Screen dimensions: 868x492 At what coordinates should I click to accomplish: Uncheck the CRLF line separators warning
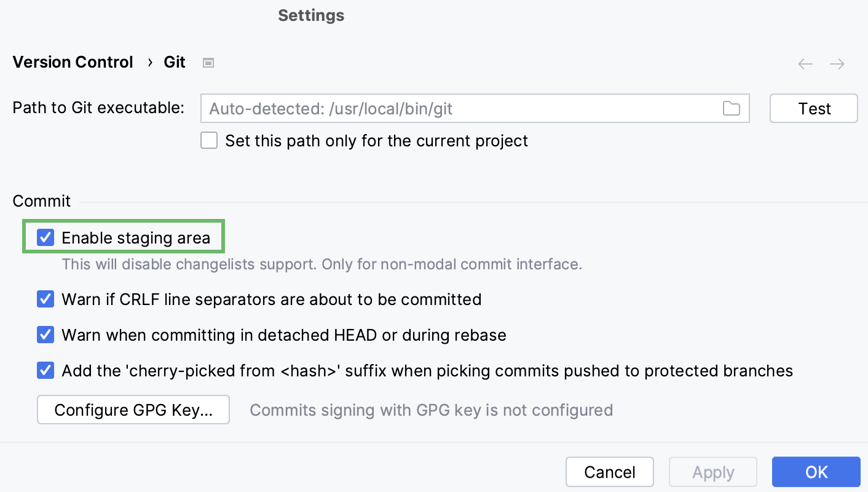(x=45, y=300)
